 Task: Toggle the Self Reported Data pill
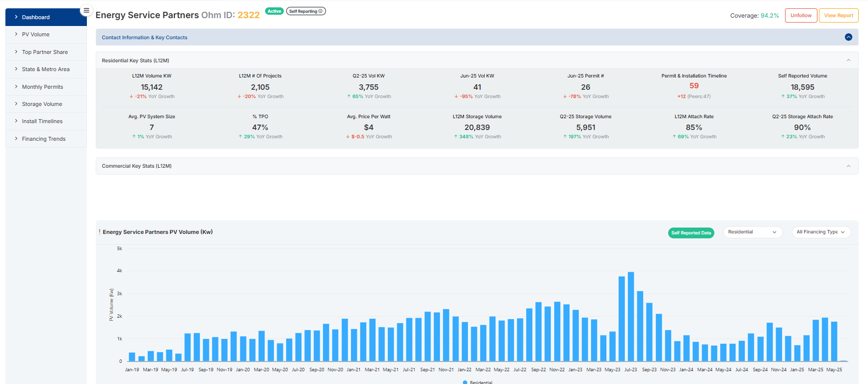click(x=691, y=233)
